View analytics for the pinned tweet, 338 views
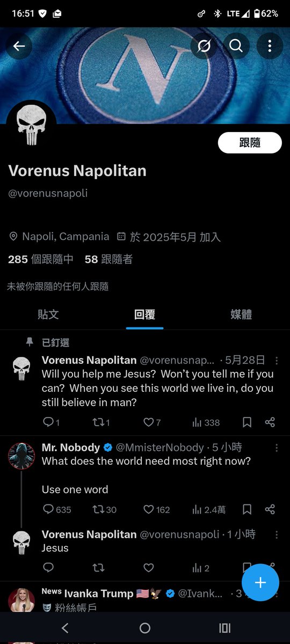 pyautogui.click(x=206, y=422)
